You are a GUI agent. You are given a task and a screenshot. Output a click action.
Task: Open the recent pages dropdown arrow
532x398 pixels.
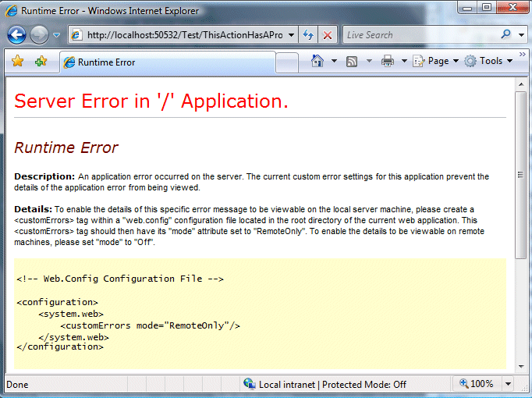click(57, 35)
